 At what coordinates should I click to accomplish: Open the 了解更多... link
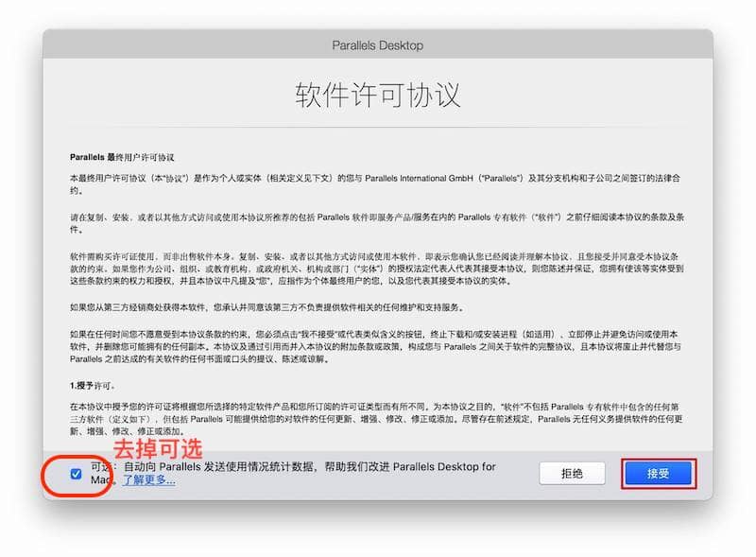148,479
